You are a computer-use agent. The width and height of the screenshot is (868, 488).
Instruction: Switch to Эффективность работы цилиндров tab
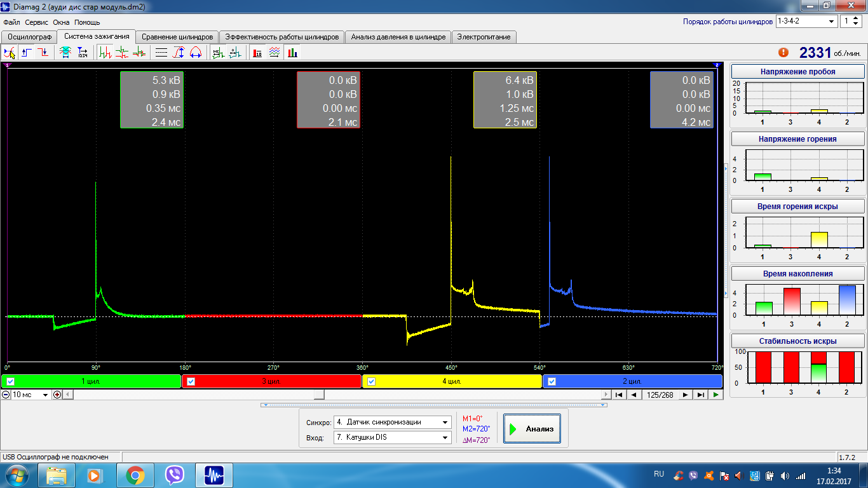coord(282,37)
